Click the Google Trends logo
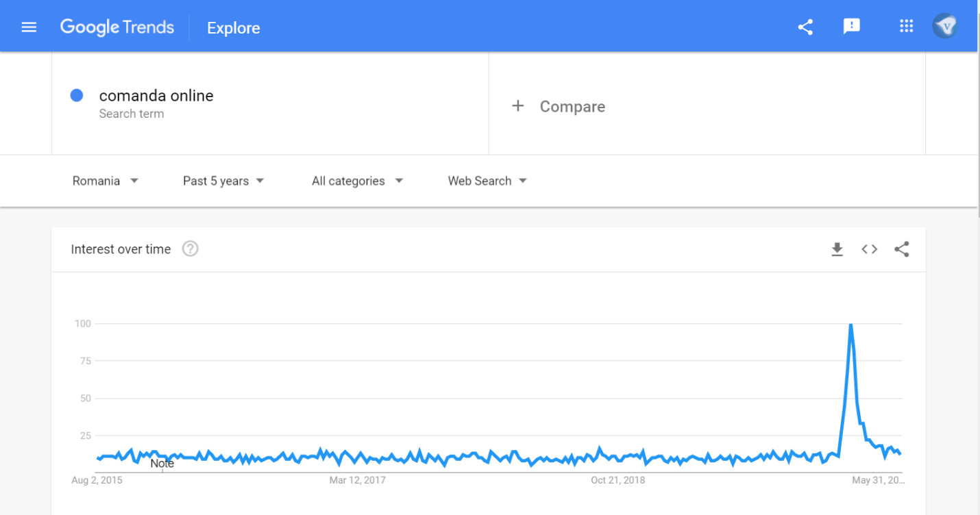 coord(117,27)
